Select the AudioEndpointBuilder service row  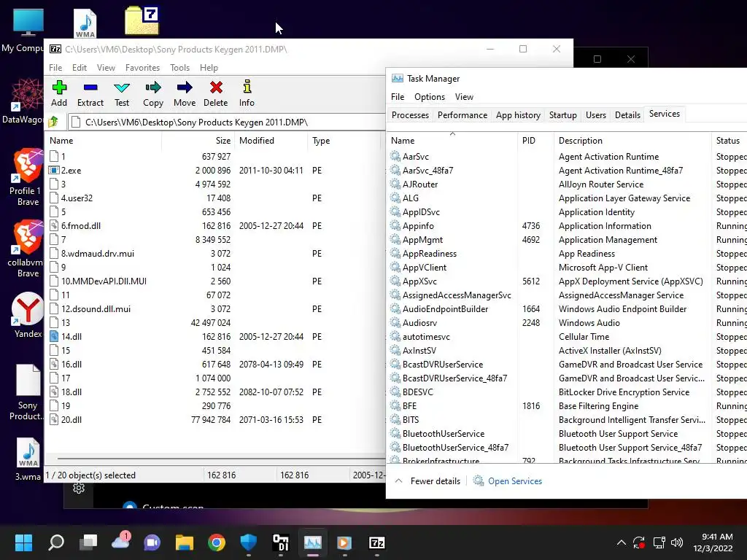pyautogui.click(x=567, y=308)
